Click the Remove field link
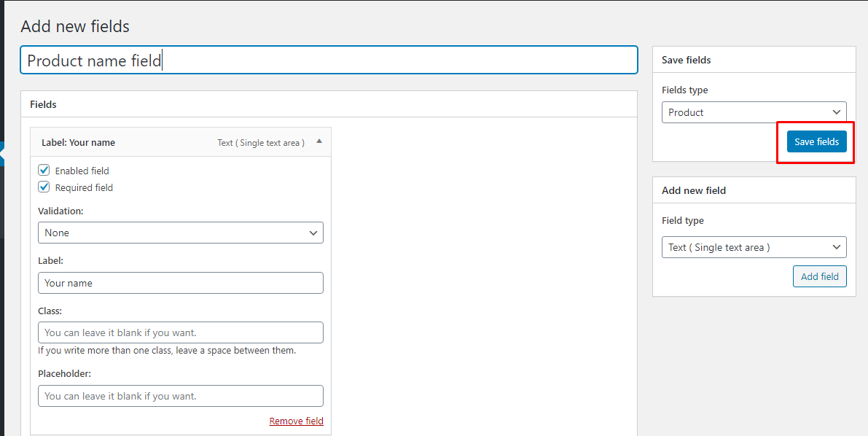This screenshot has height=436, width=868. point(296,421)
